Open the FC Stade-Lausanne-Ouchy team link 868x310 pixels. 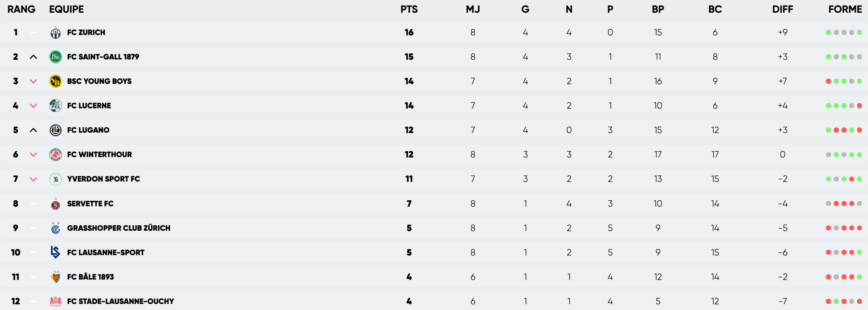(x=120, y=302)
